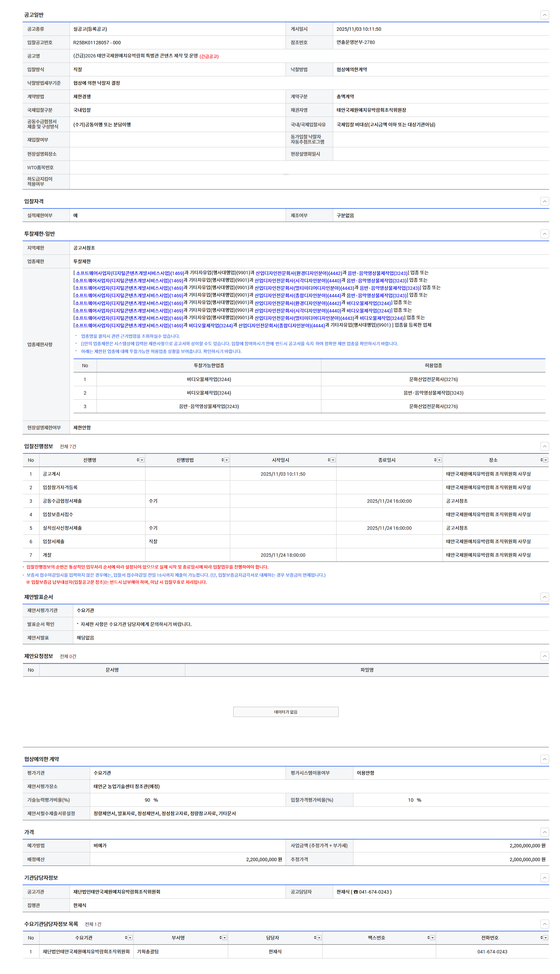Click the sort arrows in 진행명 column header
The height and width of the screenshot is (974, 560).
click(138, 460)
